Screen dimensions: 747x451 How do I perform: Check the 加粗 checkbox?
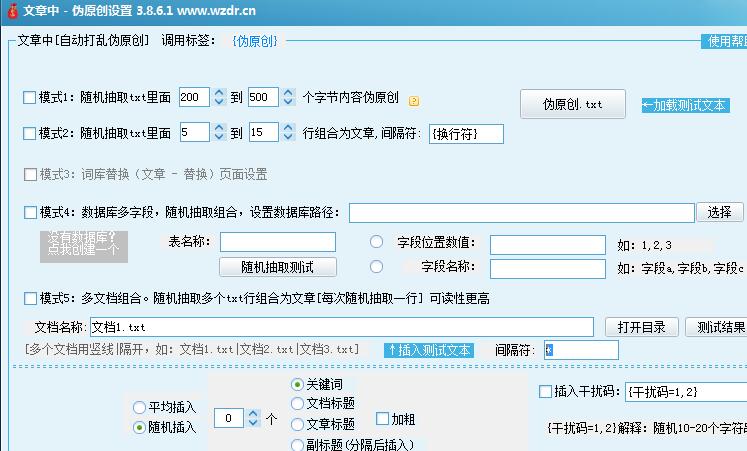point(382,419)
